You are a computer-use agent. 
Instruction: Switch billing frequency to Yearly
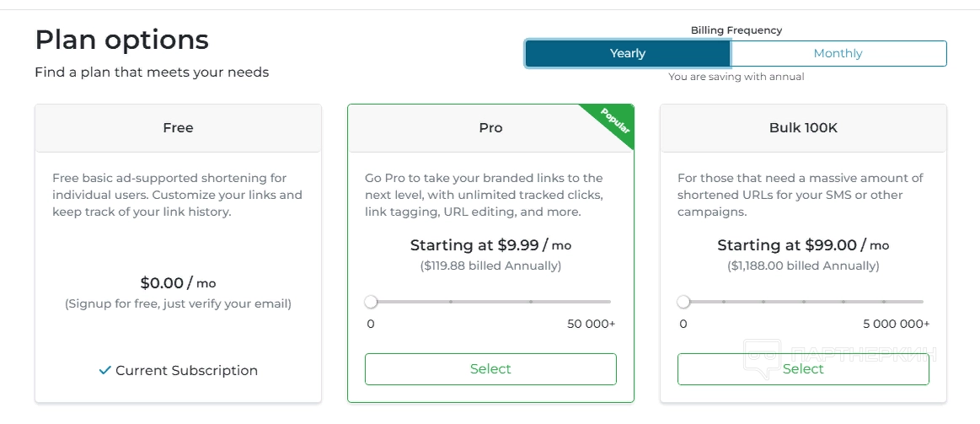click(x=628, y=53)
